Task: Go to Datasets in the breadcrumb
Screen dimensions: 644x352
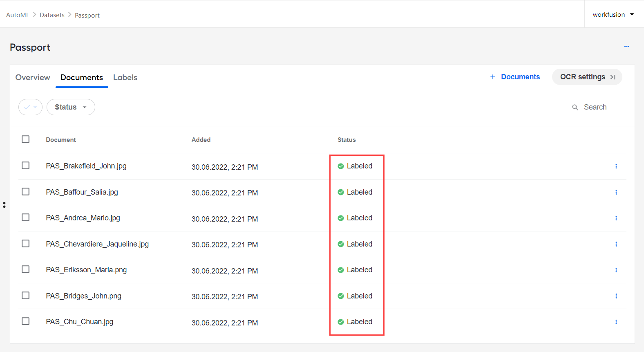Action: click(52, 15)
